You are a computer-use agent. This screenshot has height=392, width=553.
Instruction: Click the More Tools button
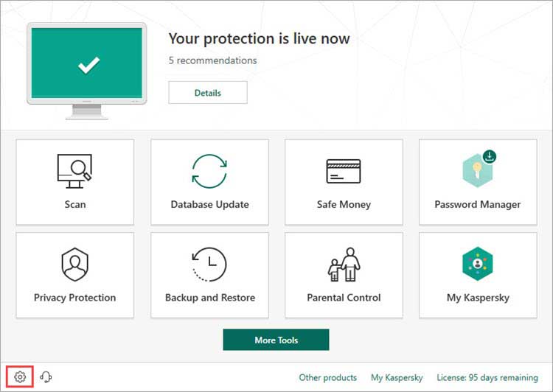[276, 340]
